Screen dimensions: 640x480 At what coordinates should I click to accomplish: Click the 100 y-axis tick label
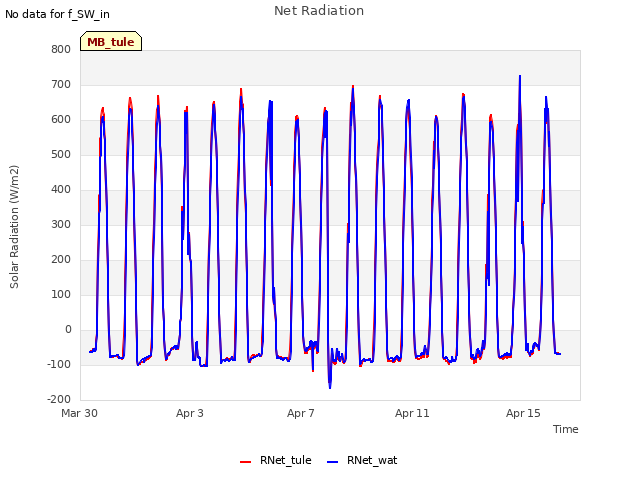(61, 294)
